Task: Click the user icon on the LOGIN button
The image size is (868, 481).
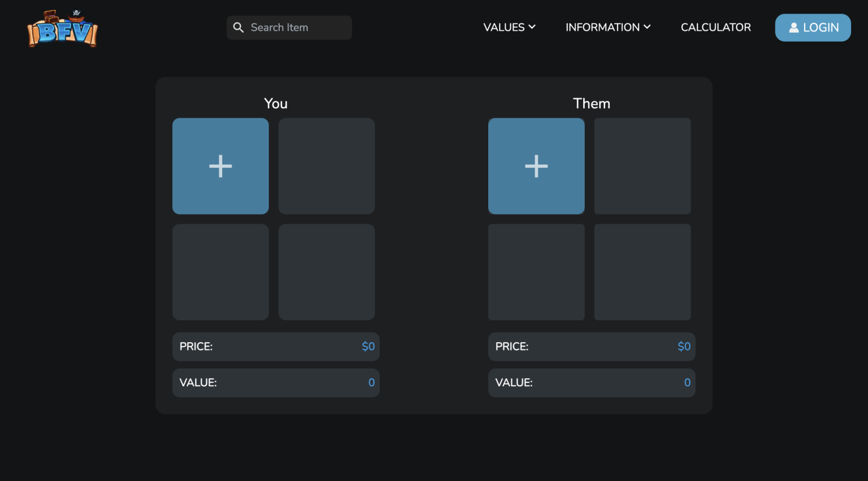Action: click(794, 27)
